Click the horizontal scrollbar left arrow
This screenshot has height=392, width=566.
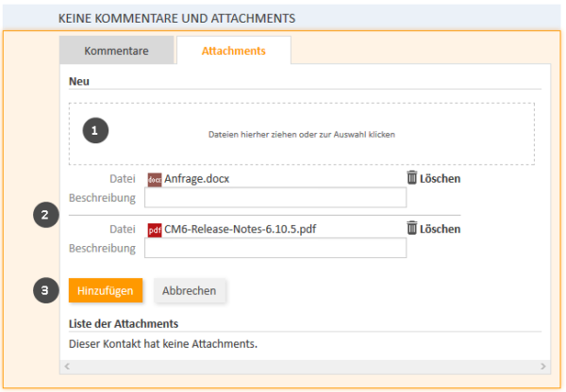click(x=67, y=367)
